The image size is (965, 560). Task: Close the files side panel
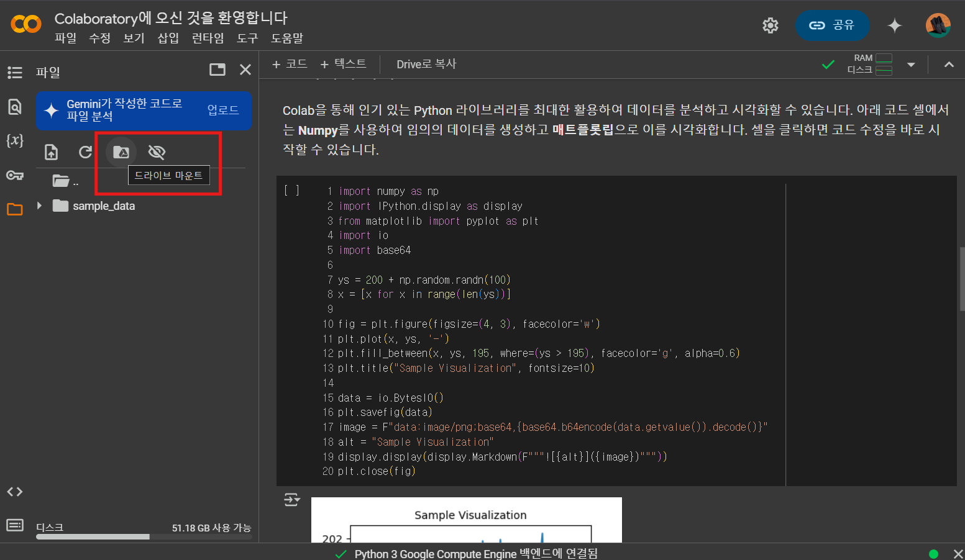pyautogui.click(x=245, y=70)
